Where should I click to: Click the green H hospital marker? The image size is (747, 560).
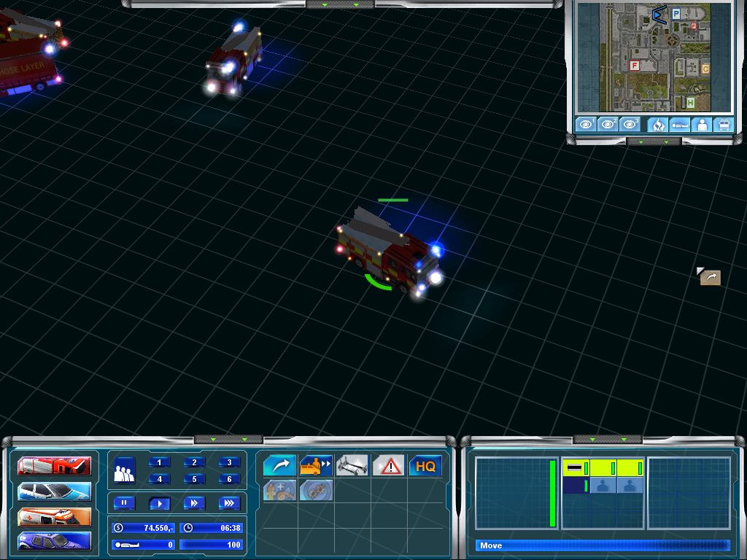pyautogui.click(x=690, y=102)
